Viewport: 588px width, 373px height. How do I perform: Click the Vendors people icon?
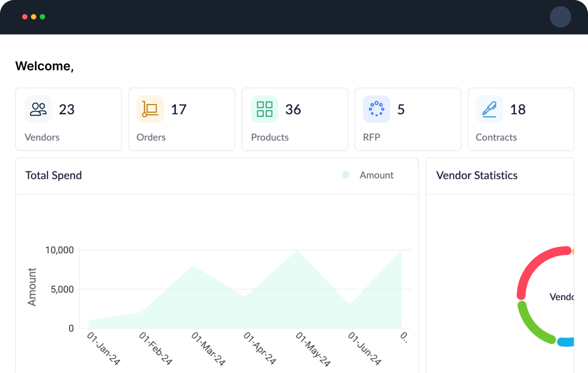click(x=39, y=109)
